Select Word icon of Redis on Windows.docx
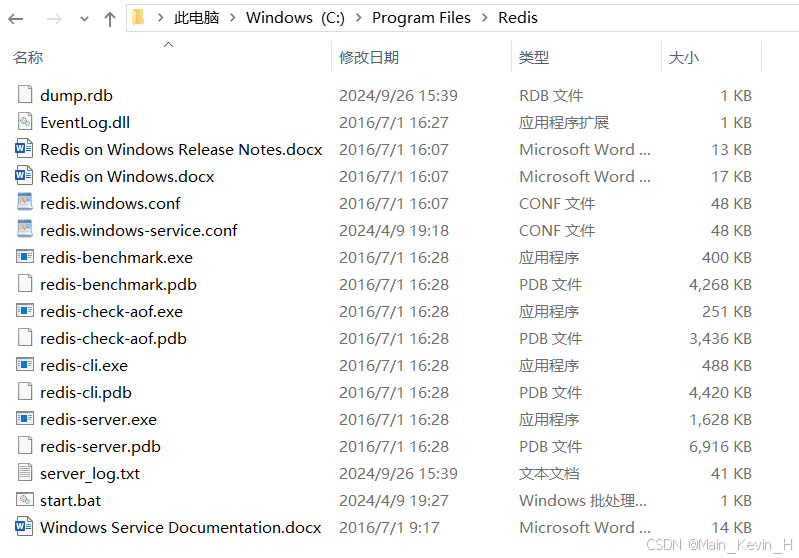Screen dimensions: 799x558 pos(24,176)
